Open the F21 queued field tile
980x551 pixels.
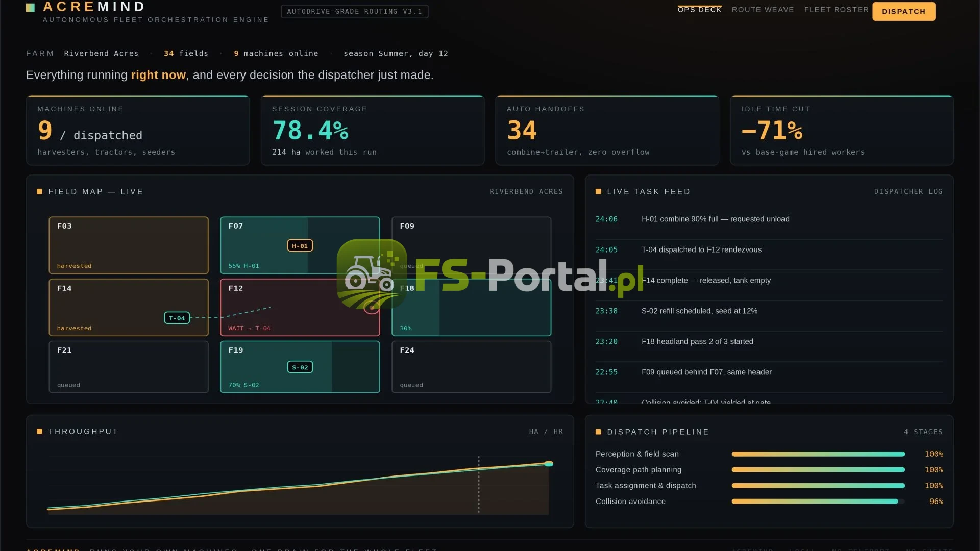(129, 367)
